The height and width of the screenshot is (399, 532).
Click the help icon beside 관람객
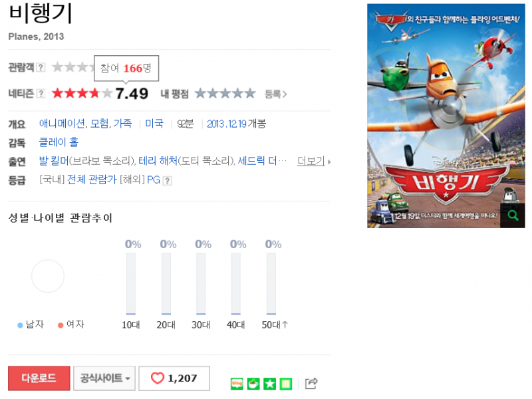pyautogui.click(x=41, y=67)
